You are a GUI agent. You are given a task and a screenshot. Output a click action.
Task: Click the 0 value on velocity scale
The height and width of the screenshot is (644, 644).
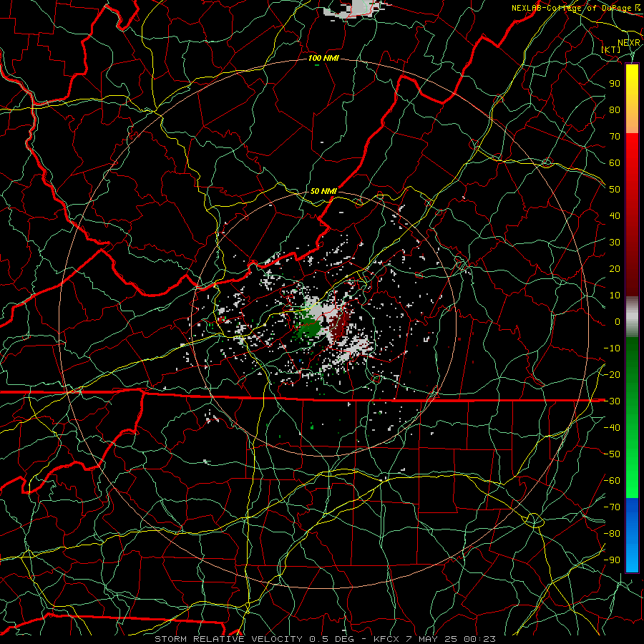(x=618, y=321)
